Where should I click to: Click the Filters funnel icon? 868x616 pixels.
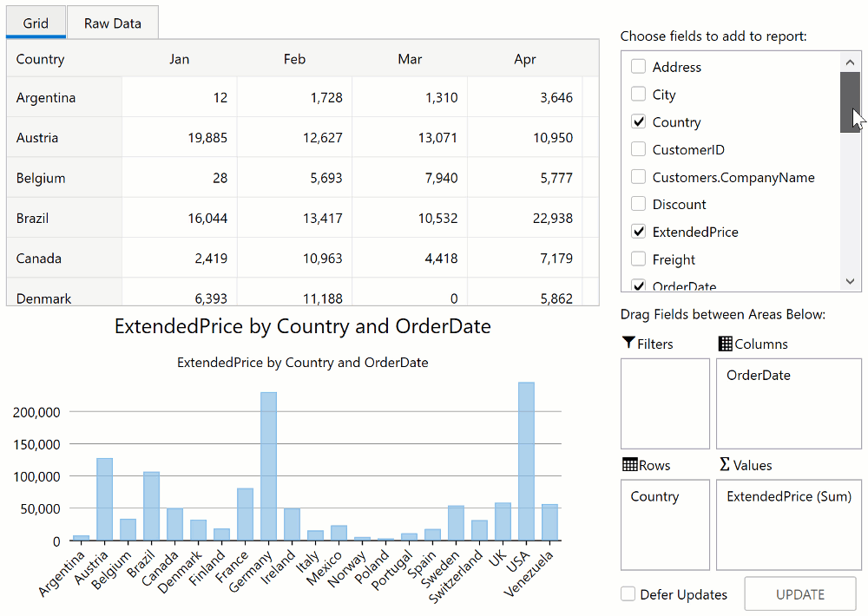click(628, 343)
